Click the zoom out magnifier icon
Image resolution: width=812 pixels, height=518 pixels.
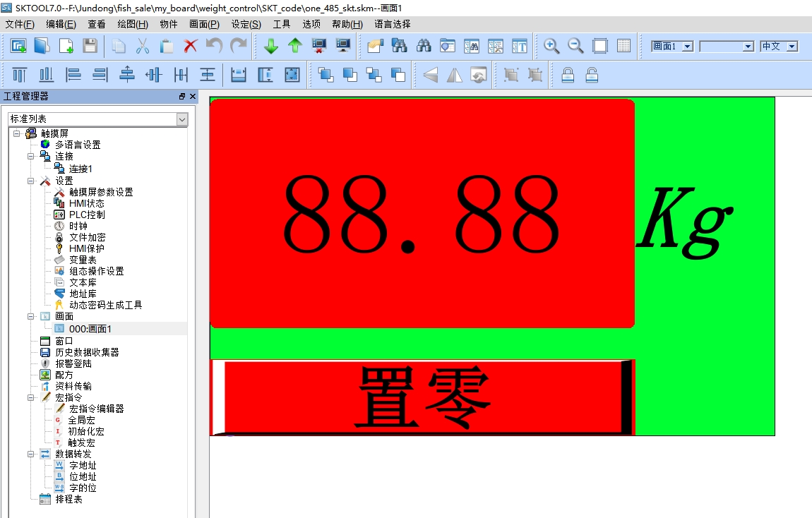point(575,47)
